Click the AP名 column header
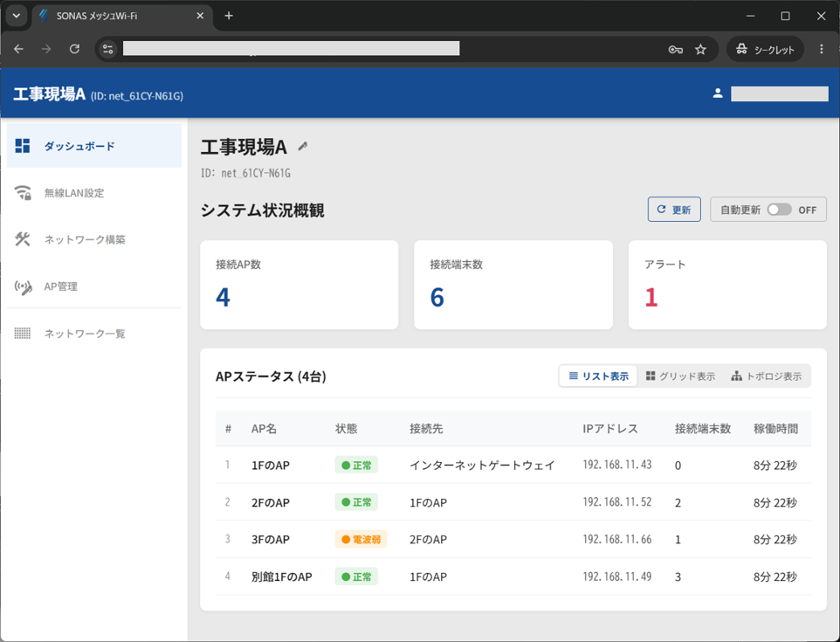The image size is (840, 642). pos(264,429)
